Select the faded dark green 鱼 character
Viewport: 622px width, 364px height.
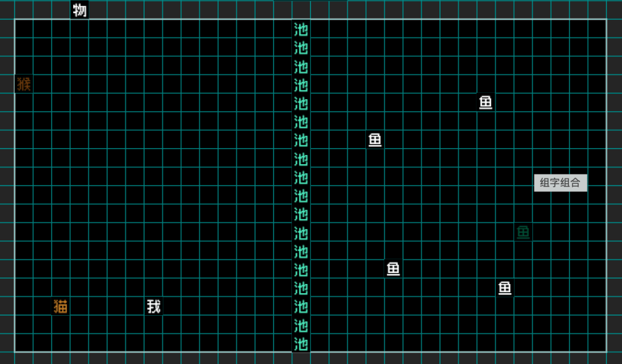click(x=523, y=233)
